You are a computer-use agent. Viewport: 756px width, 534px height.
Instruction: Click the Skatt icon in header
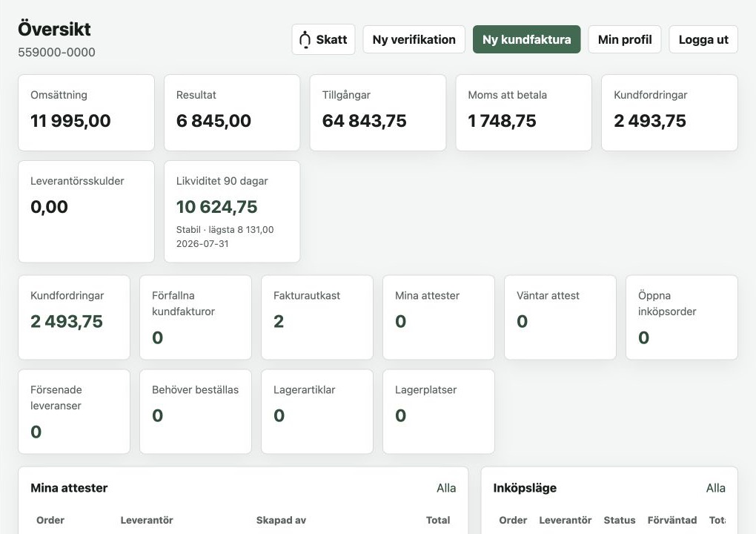click(305, 39)
